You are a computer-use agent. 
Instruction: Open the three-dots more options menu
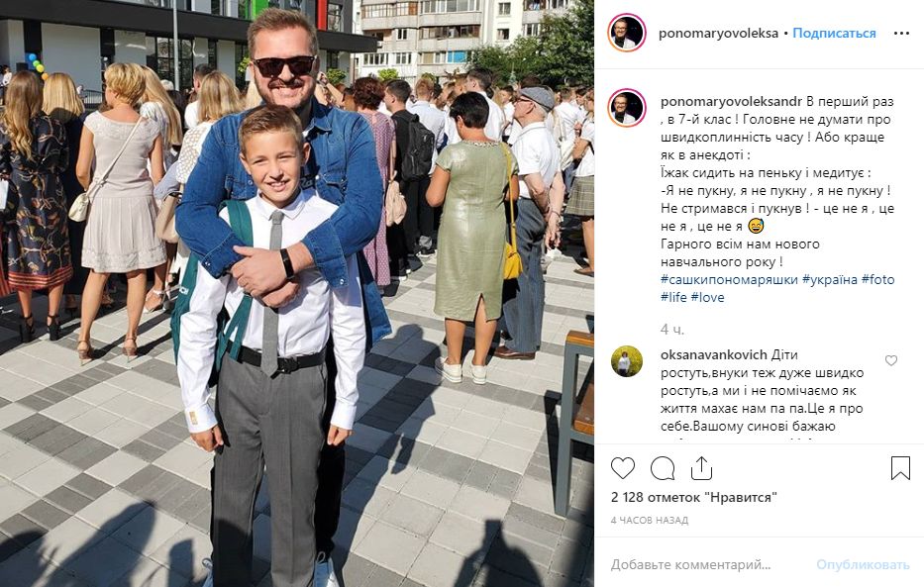pyautogui.click(x=901, y=33)
